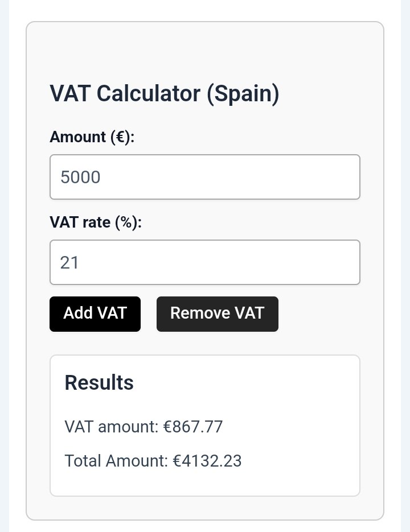This screenshot has width=410, height=532.
Task: Place cursor after 21 in rate box
Action: pos(80,263)
